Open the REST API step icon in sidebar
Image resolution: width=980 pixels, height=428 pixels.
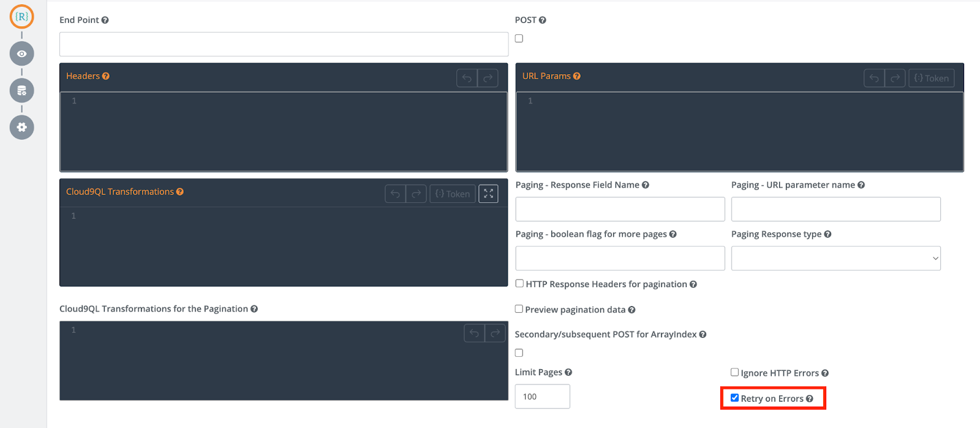point(21,17)
